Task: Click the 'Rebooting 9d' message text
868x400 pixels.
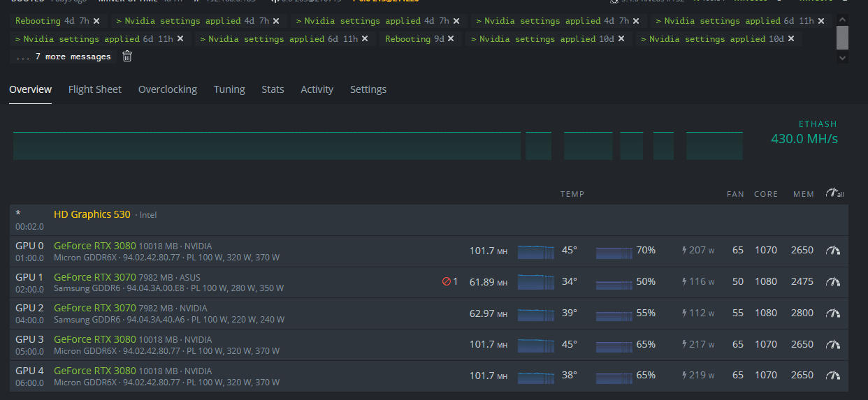Action: pos(414,39)
